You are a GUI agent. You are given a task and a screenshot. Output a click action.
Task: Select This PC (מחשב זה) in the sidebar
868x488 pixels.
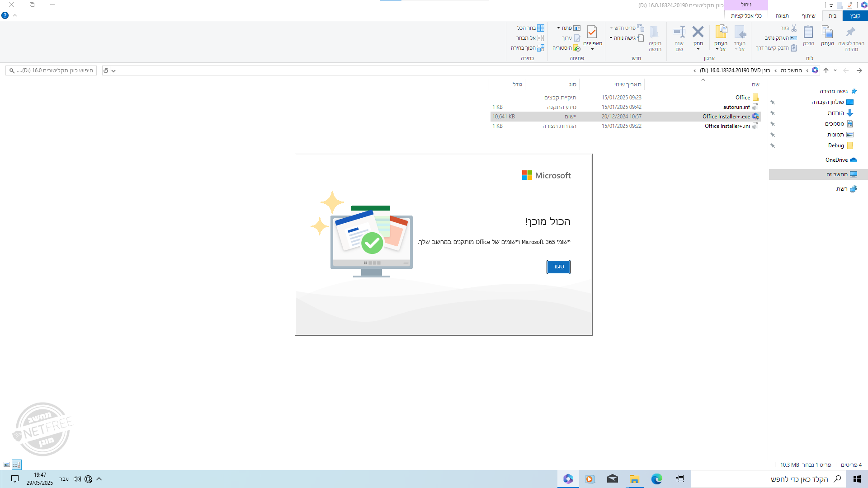point(818,174)
